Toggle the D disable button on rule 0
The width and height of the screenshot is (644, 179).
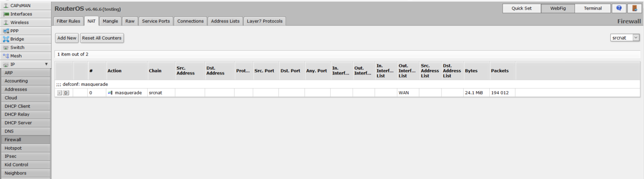pyautogui.click(x=66, y=93)
